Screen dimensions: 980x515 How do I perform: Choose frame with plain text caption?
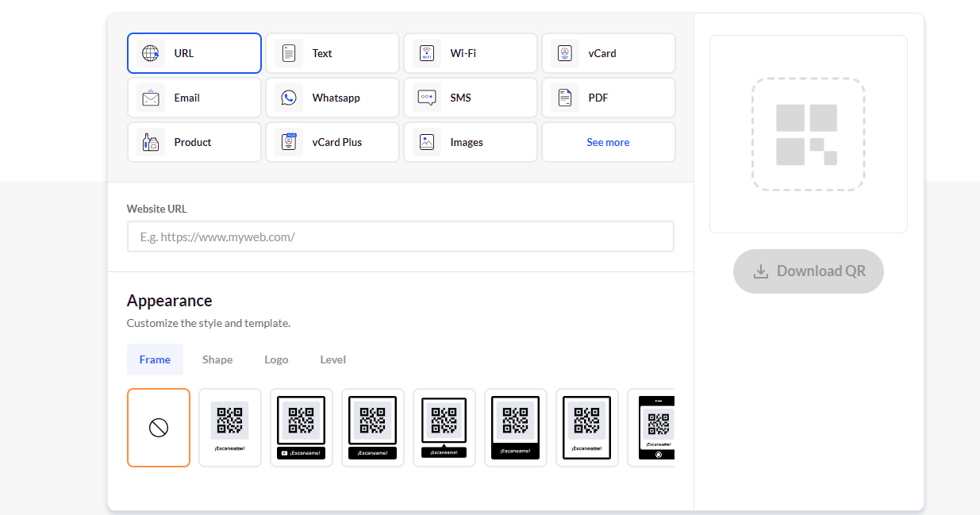(230, 428)
